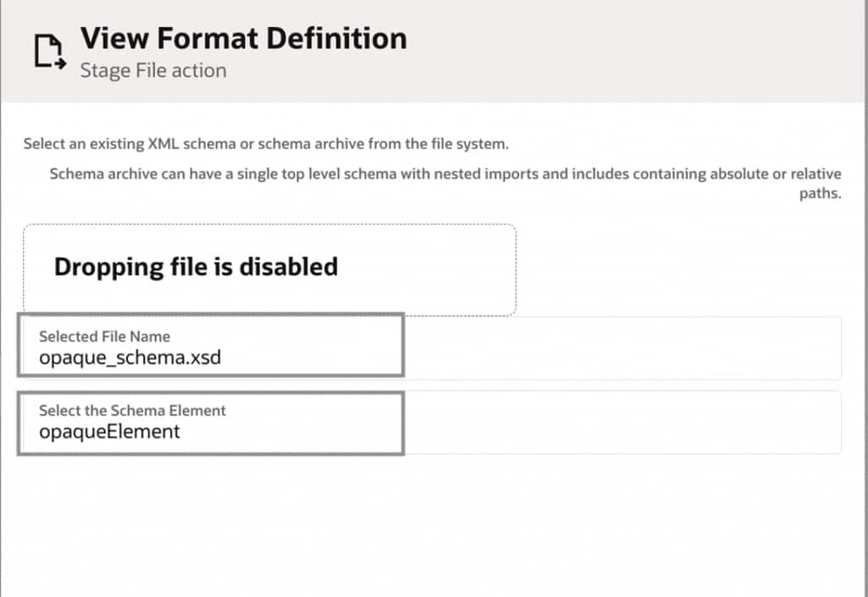Viewport: 868px width, 597px height.
Task: Click empty header area right of the title
Action: point(636,51)
